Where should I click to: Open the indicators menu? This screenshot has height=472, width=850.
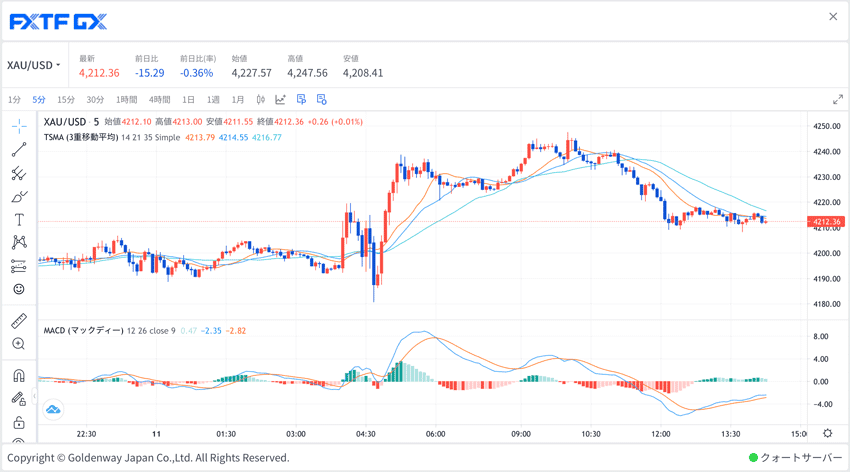(280, 99)
